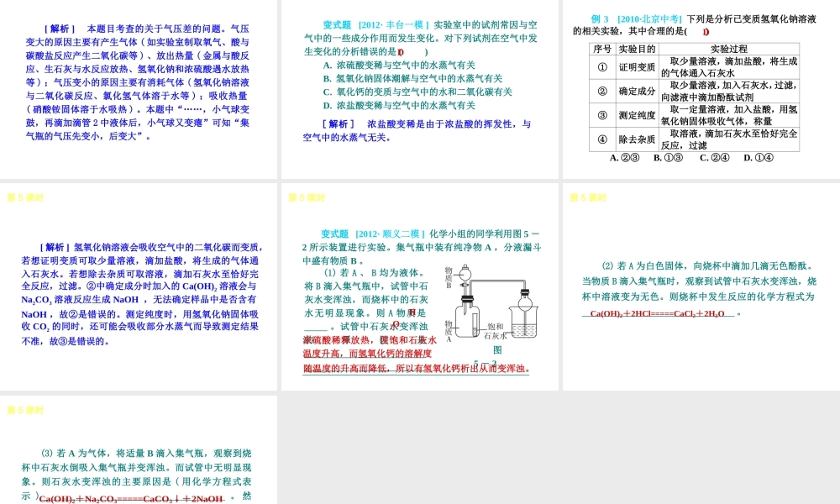This screenshot has height=504, width=840.
Task: Click answer choice A.②③
Action: click(625, 157)
